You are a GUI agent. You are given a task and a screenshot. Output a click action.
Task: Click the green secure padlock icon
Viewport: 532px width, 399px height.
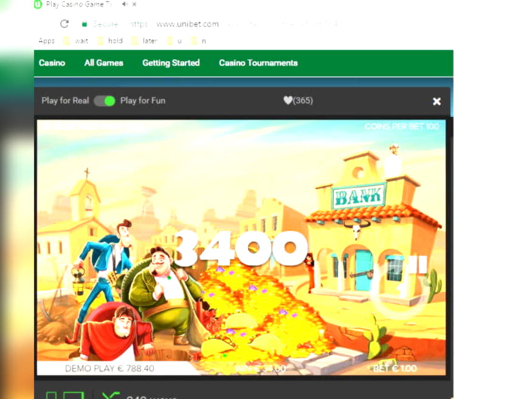tap(85, 24)
